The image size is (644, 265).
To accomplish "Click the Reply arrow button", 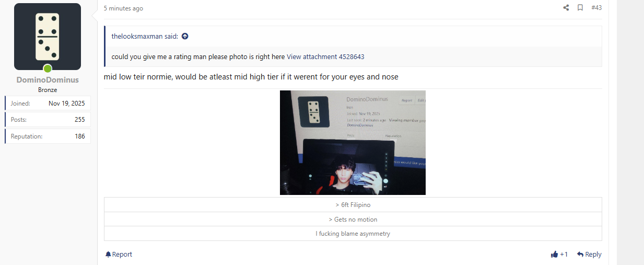I will pos(589,255).
